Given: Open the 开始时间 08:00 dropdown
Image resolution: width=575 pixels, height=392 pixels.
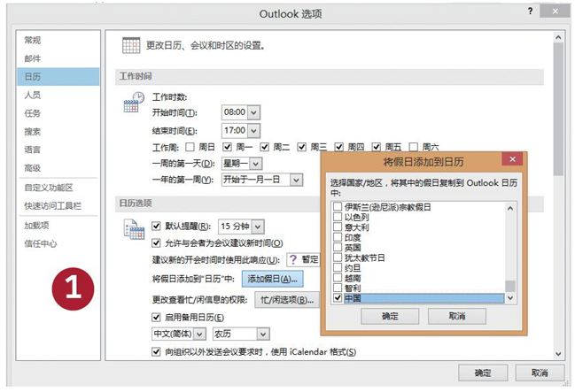Looking at the screenshot, I should pos(253,112).
